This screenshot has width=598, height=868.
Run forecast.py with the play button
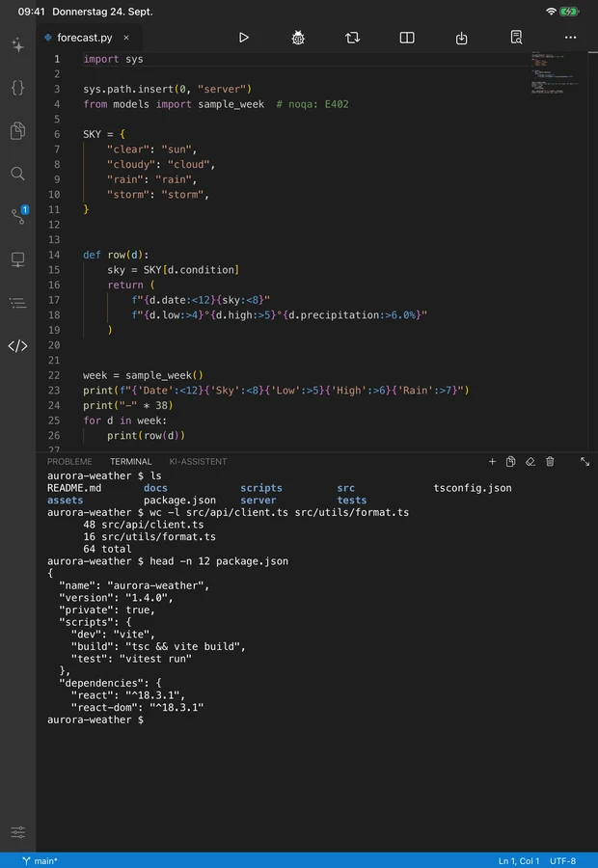(x=244, y=38)
